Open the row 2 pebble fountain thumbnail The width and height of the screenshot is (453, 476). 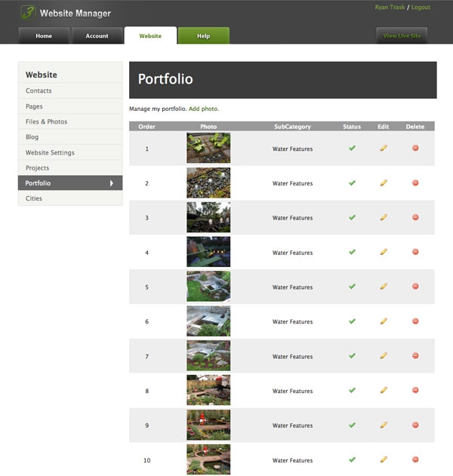click(208, 183)
